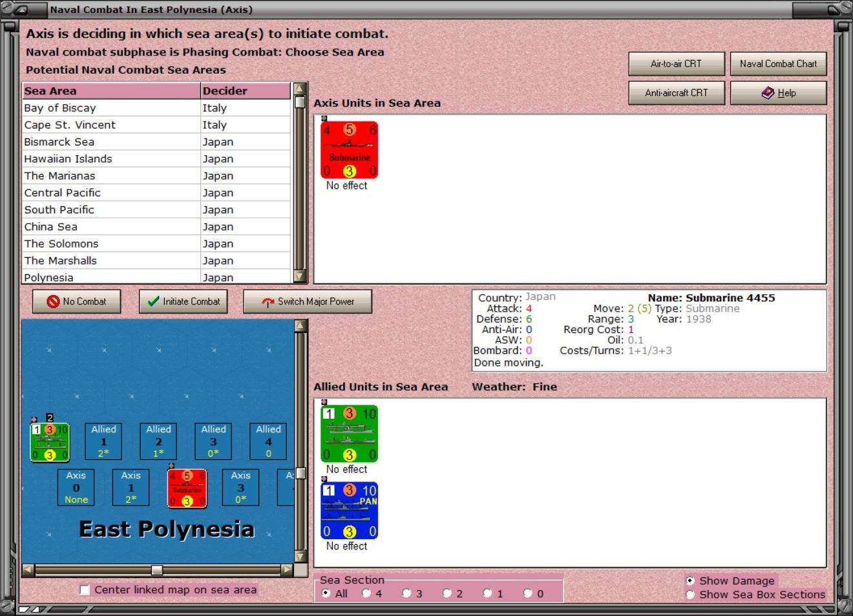The height and width of the screenshot is (616, 853).
Task: Open Help
Action: (779, 93)
